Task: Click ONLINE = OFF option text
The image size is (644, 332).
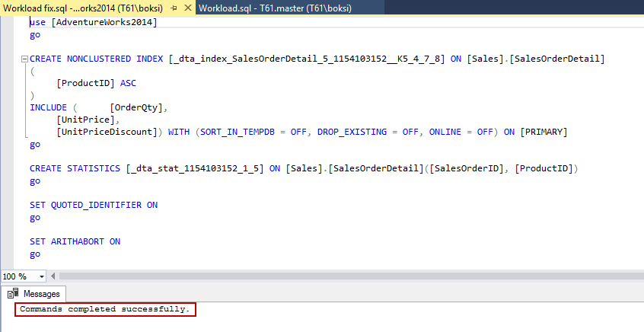Action: 461,132
